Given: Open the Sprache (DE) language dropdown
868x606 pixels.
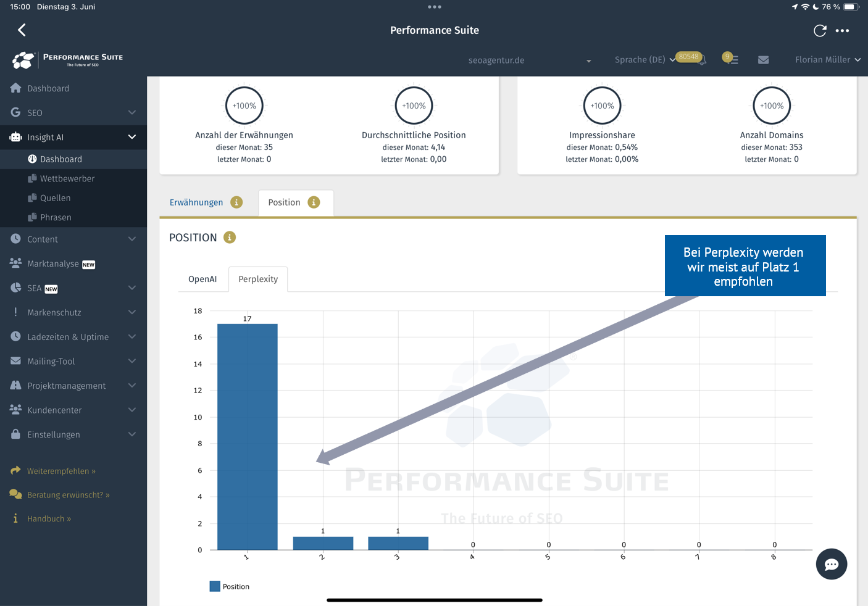Looking at the screenshot, I should click(x=645, y=60).
